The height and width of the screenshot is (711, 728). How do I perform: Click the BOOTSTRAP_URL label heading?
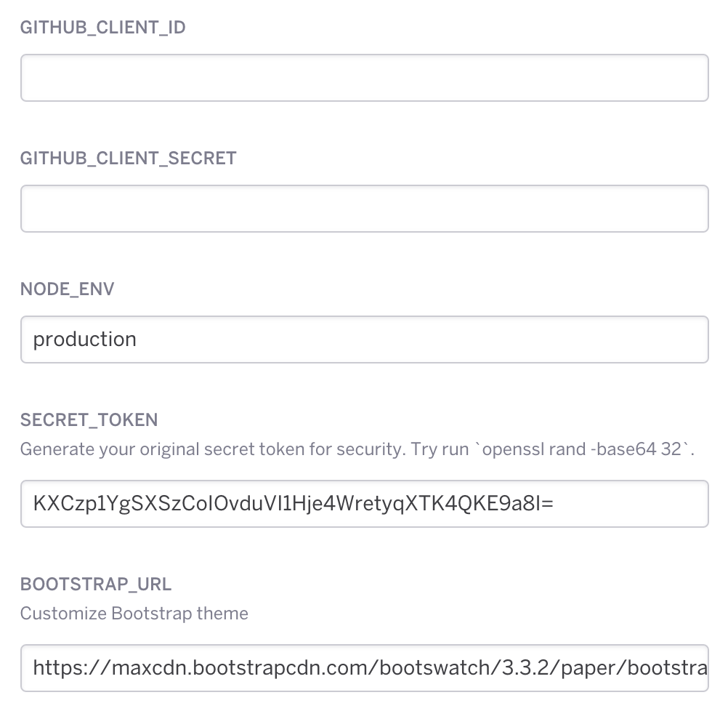[x=96, y=584]
